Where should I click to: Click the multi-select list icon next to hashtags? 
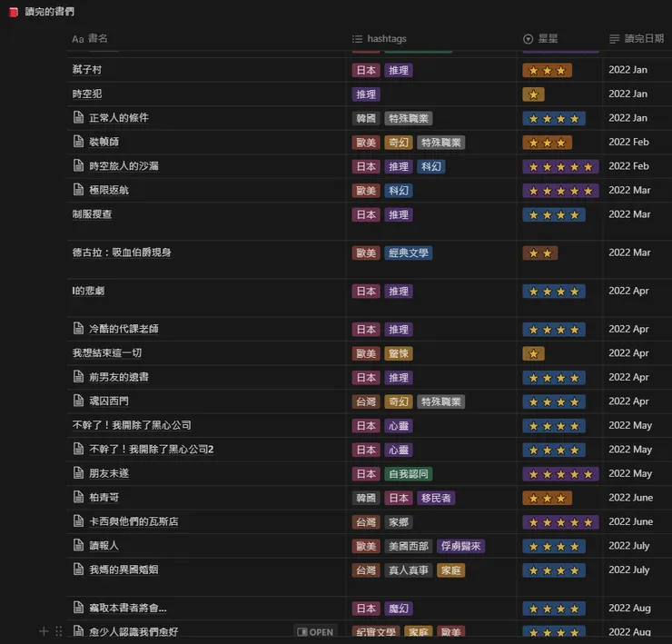click(x=357, y=39)
